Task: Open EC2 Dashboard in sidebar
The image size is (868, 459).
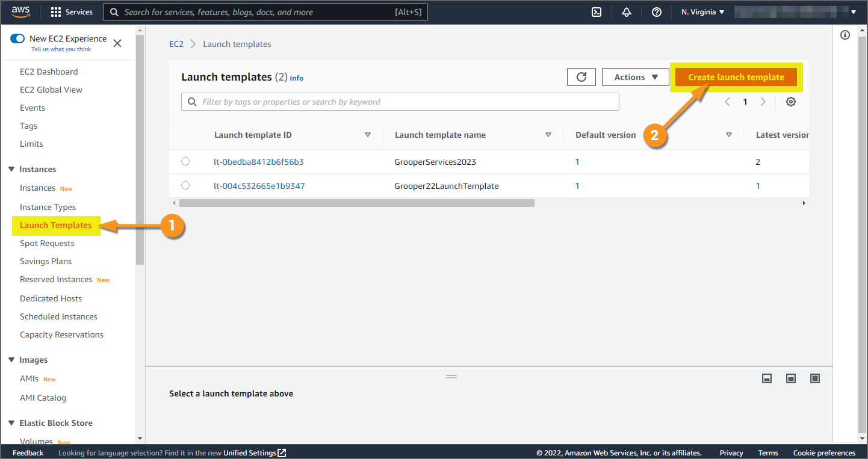Action: tap(49, 72)
